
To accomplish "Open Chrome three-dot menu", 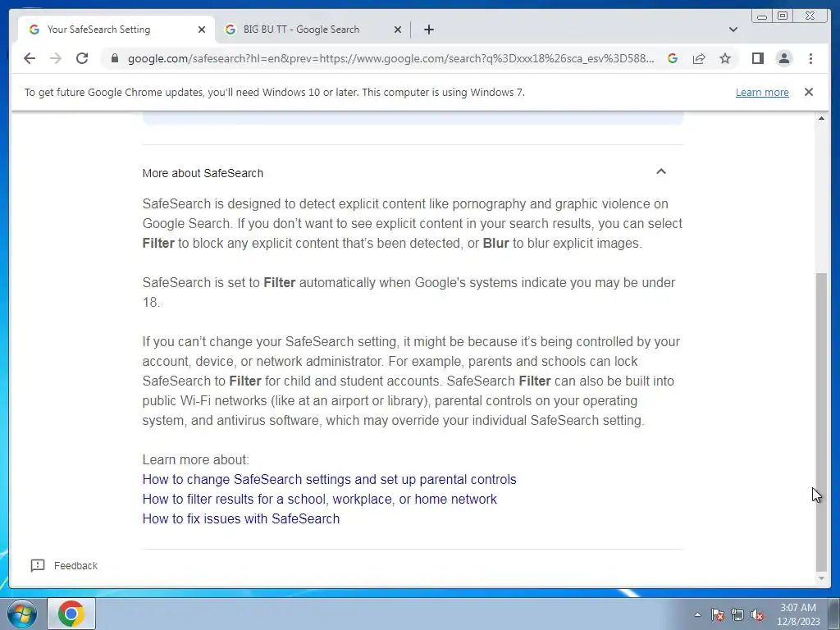I will tap(811, 58).
